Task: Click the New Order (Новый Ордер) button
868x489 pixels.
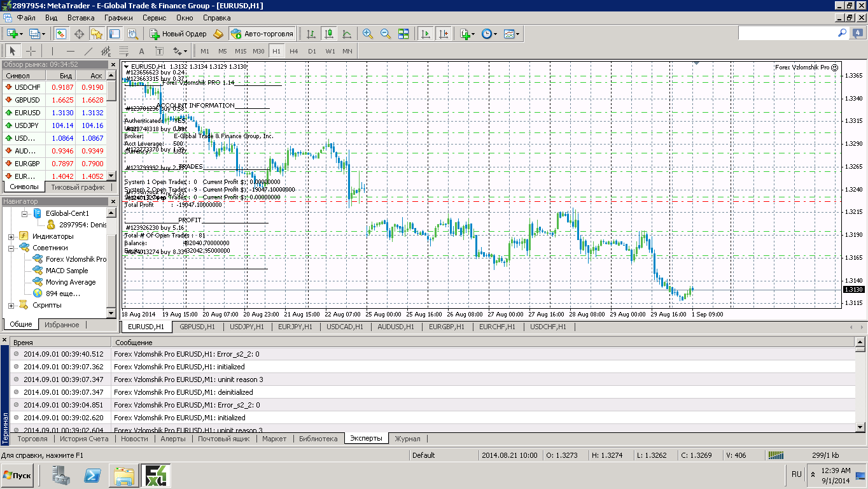Action: point(178,34)
